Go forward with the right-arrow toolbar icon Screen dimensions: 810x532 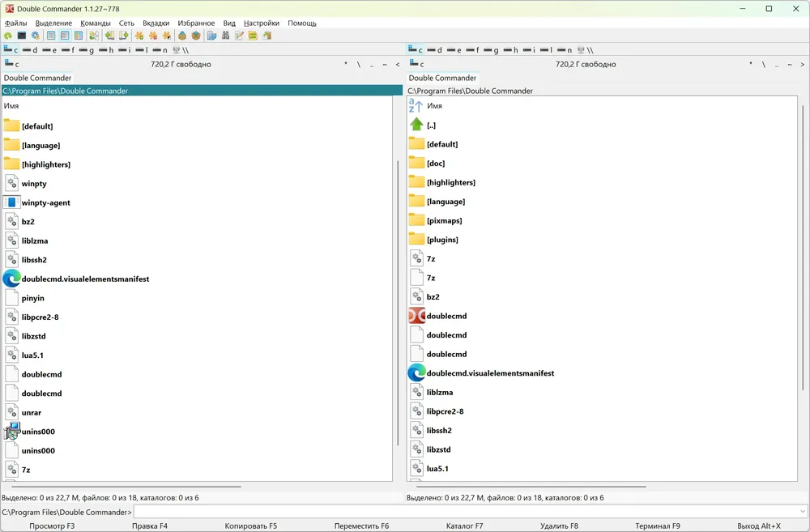[x=123, y=36]
